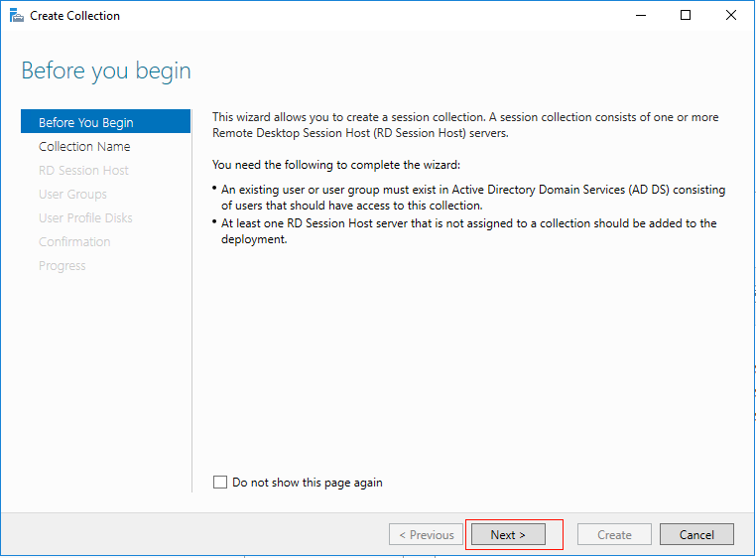Click the 'At least one RD Session Host server' bullet text
This screenshot has height=558, width=756.
[x=468, y=231]
